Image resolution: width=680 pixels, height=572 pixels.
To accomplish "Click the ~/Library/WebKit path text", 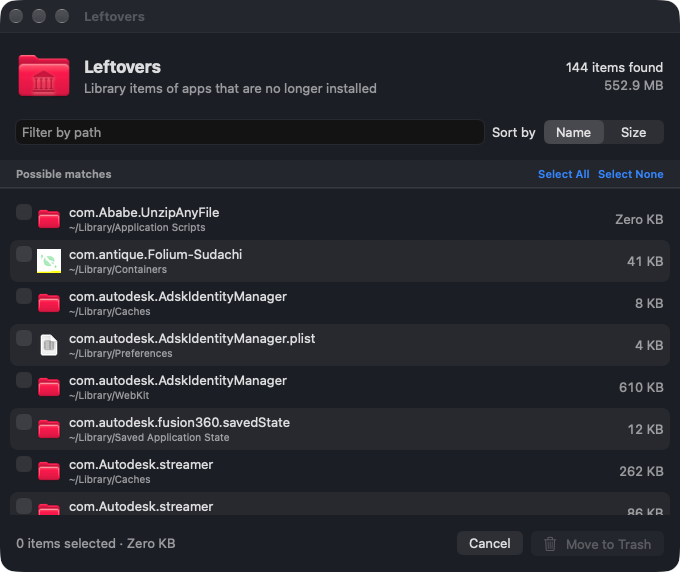I will pyautogui.click(x=109, y=395).
